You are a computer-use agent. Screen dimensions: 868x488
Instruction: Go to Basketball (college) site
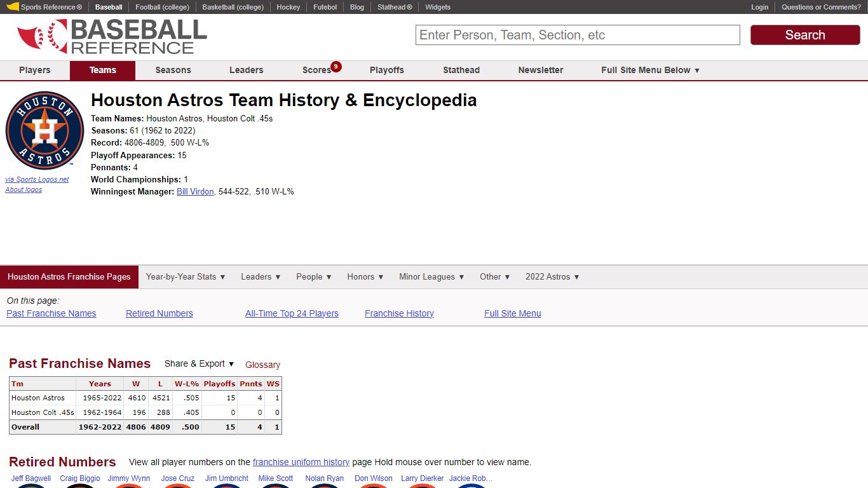coord(233,7)
